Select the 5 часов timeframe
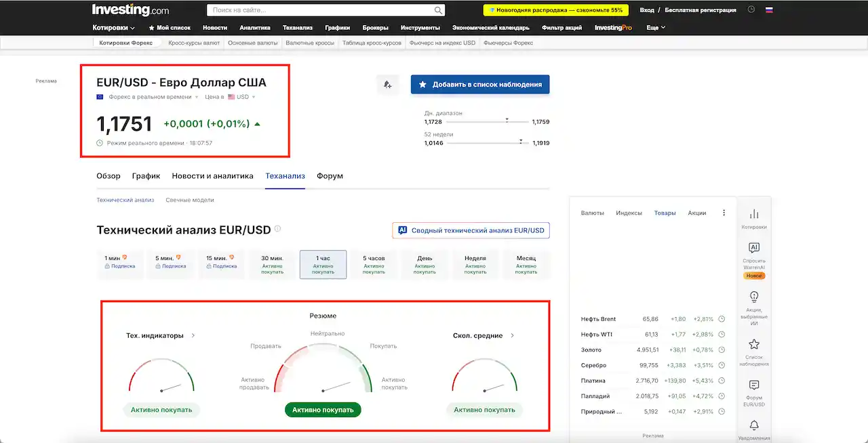This screenshot has width=868, height=443. [x=374, y=264]
